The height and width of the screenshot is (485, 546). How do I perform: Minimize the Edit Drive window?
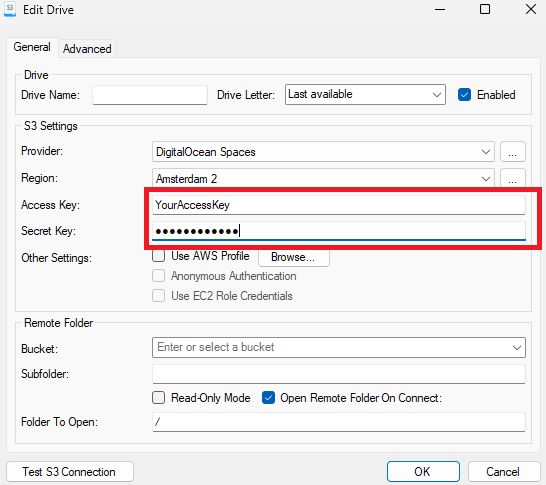(x=440, y=9)
